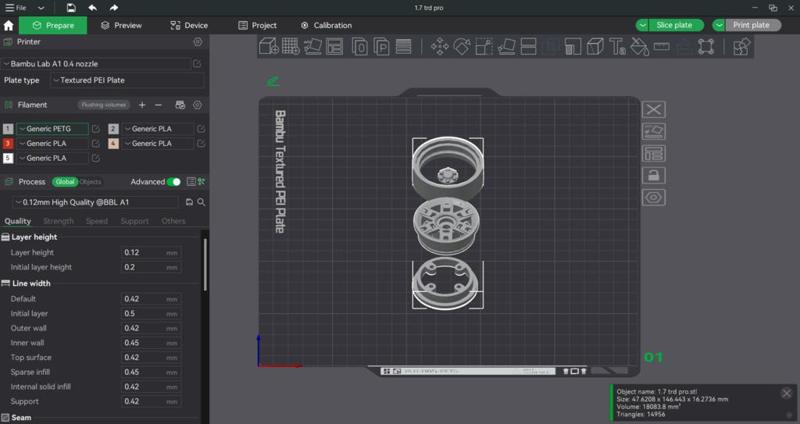Click the Split to parts icon
Image resolution: width=800 pixels, height=424 pixels.
[382, 46]
